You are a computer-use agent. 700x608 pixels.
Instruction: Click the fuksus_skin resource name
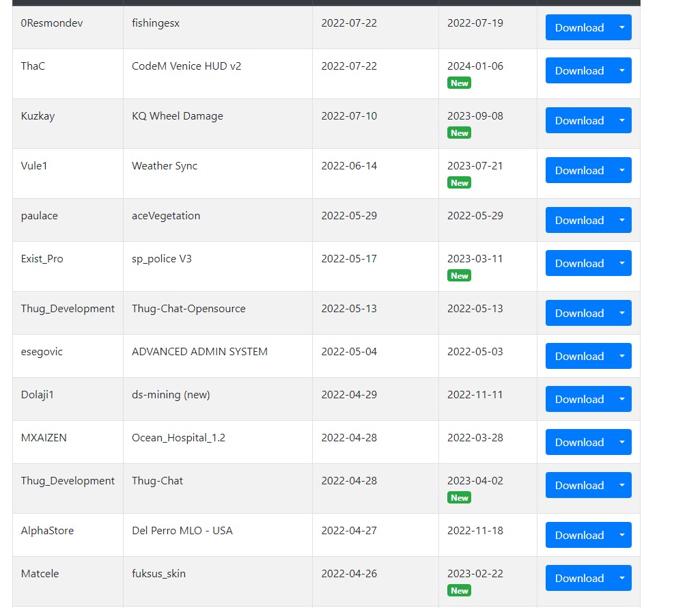[158, 574]
